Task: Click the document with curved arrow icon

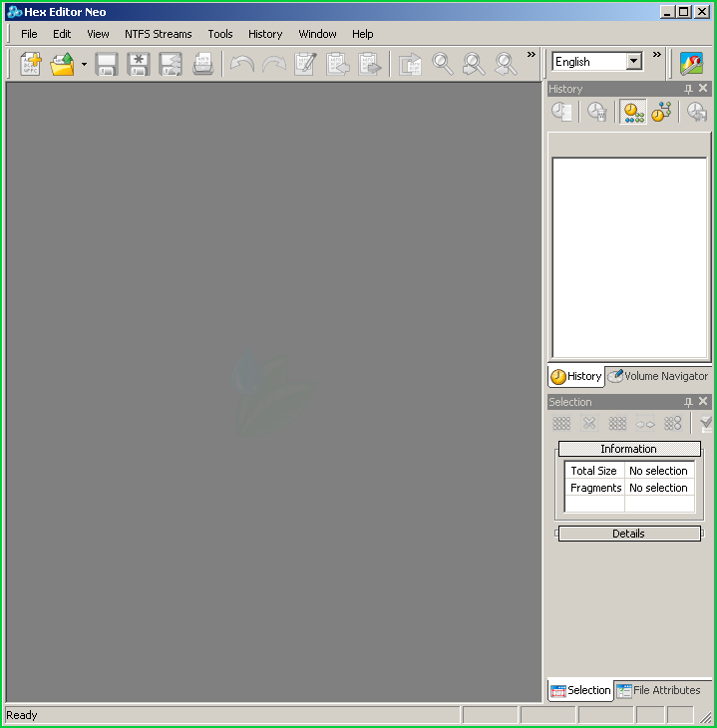Action: click(411, 64)
